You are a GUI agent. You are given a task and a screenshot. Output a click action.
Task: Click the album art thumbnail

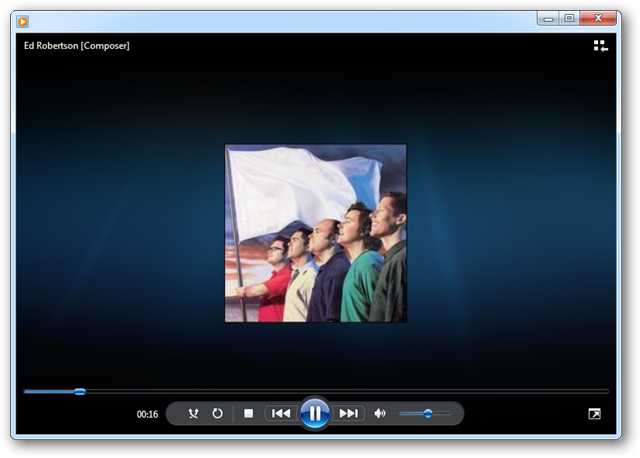[x=316, y=233]
